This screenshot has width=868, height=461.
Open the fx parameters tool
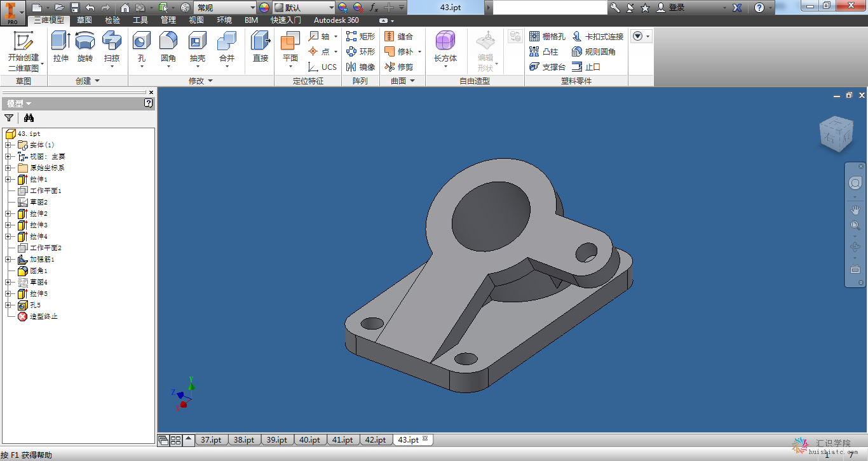(x=374, y=8)
